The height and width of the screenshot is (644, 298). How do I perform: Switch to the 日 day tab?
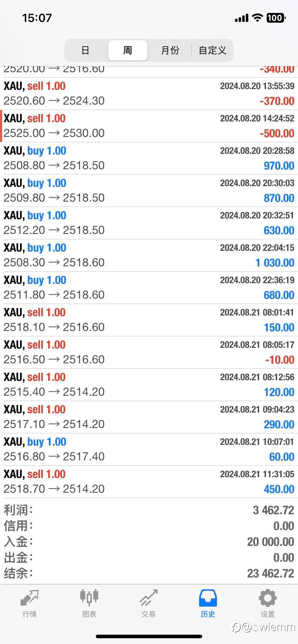(85, 50)
